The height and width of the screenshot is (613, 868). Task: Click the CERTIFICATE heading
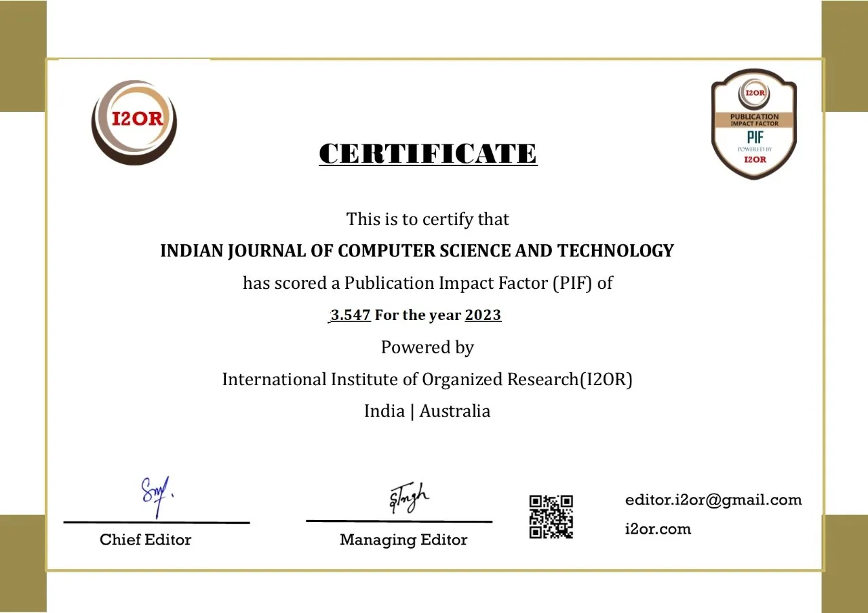click(x=428, y=154)
